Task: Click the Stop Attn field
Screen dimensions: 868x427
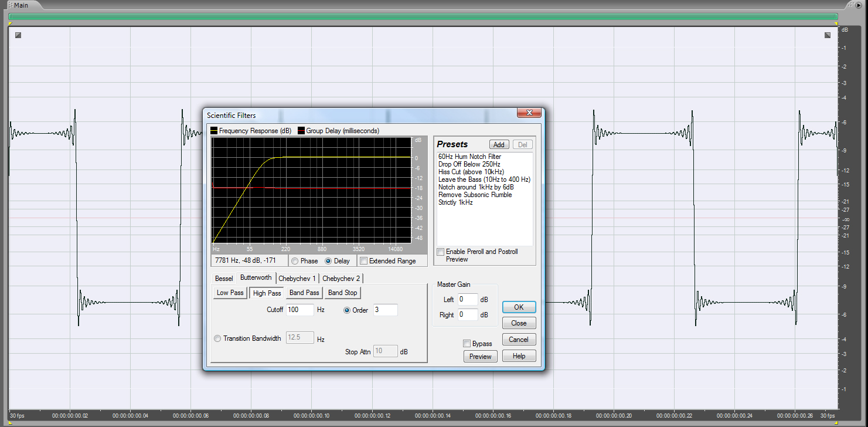Action: [385, 351]
